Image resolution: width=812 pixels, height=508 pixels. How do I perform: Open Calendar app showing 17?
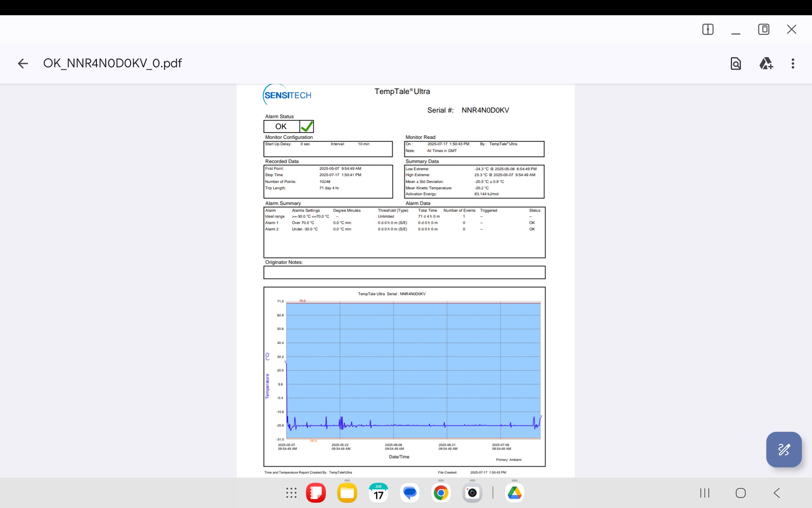(379, 493)
